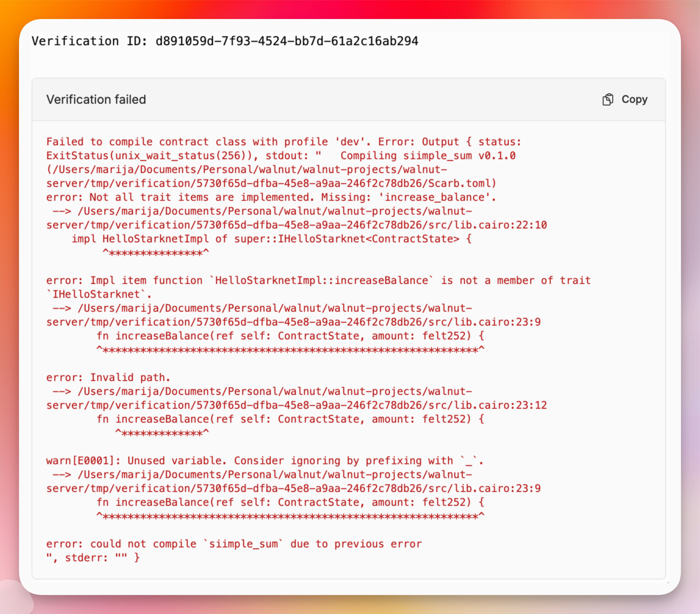The image size is (700, 614).
Task: Click the closing 'stderr: "" }' line
Action: coord(93,558)
